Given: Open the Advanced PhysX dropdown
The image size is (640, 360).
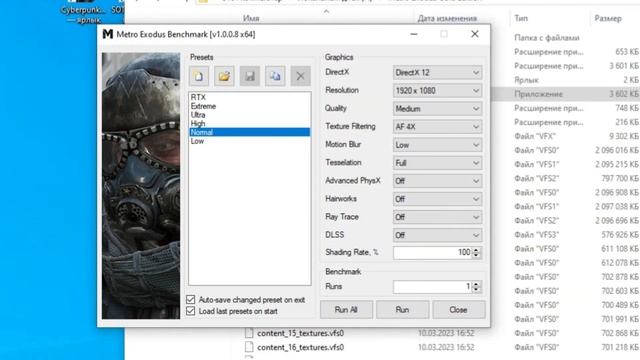Looking at the screenshot, I should click(437, 181).
